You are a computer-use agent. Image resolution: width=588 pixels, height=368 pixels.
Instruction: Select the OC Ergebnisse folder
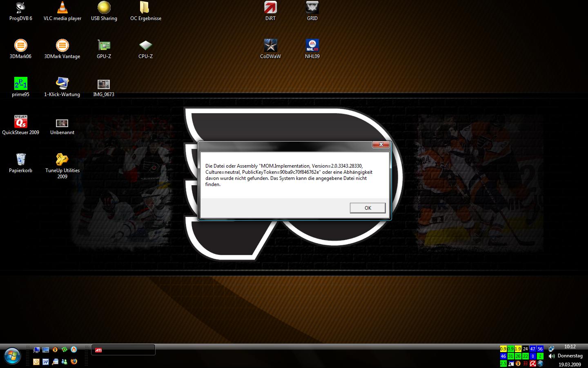tap(146, 11)
